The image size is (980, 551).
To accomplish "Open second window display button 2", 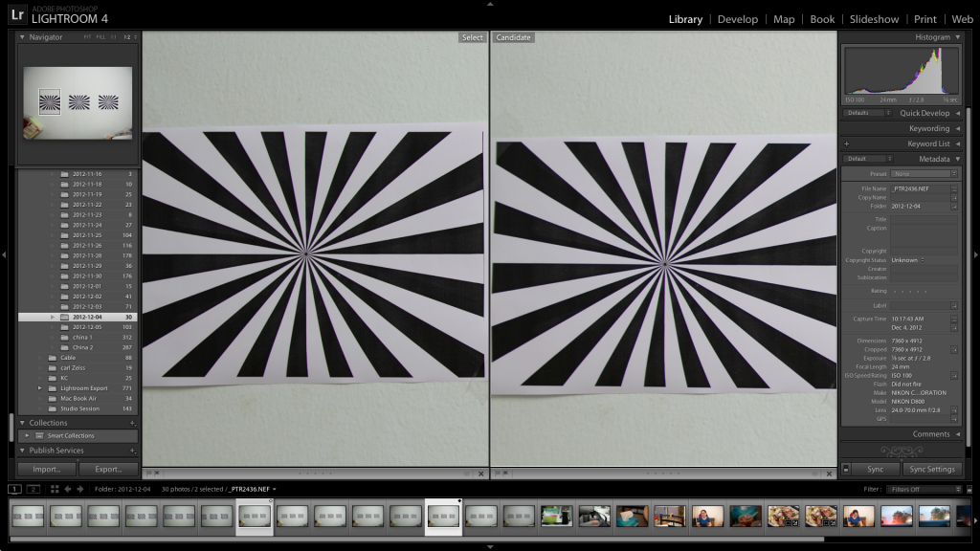I will [x=34, y=489].
